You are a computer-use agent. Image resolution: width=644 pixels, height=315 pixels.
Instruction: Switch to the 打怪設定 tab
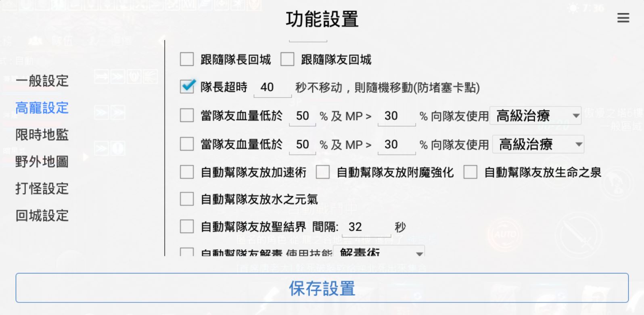point(42,189)
